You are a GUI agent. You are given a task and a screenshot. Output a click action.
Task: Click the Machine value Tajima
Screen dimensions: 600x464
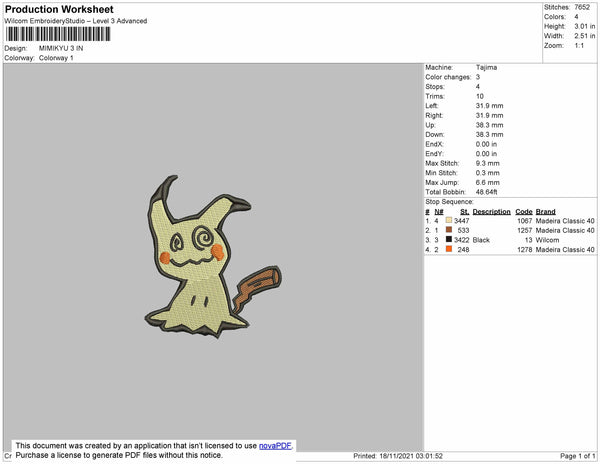(487, 67)
